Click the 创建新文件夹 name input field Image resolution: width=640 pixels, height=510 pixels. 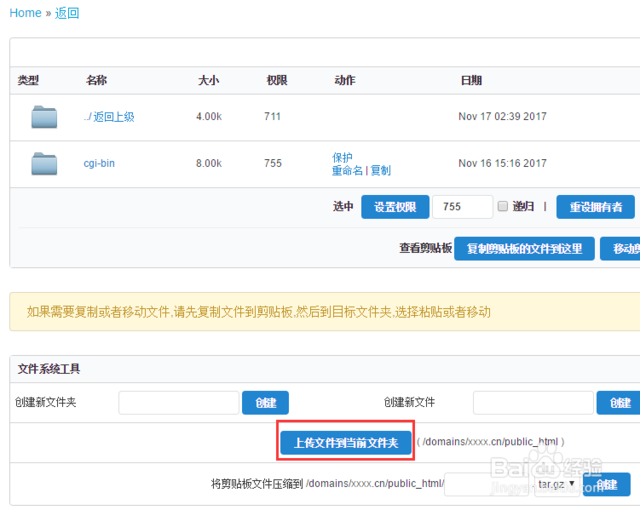179,403
